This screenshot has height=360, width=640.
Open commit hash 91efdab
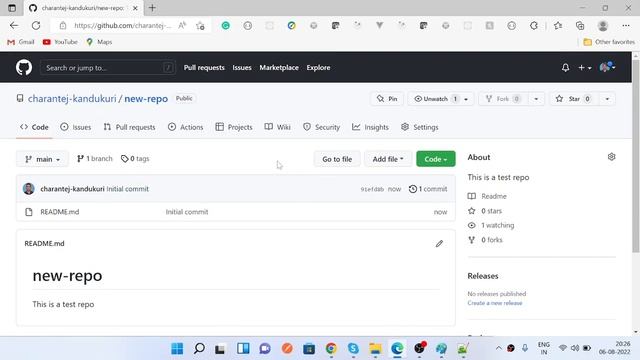pos(372,189)
